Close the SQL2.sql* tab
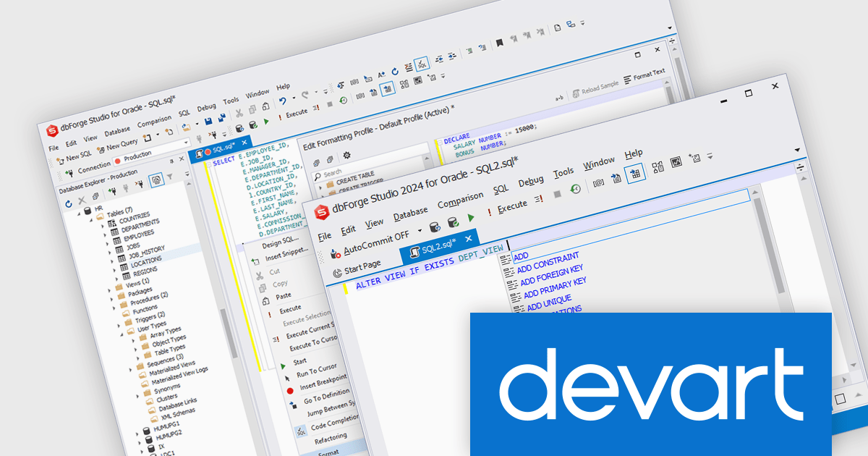 (469, 237)
